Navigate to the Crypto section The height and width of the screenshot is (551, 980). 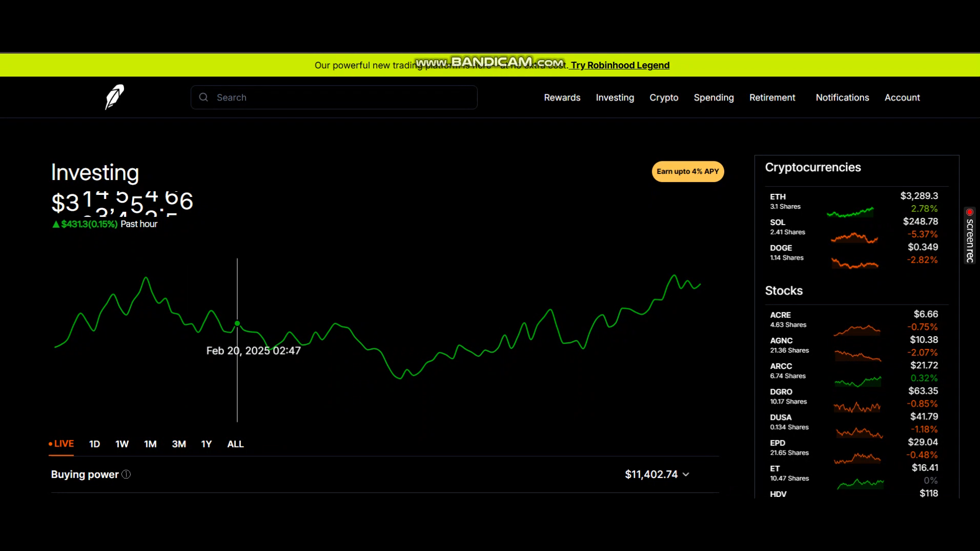click(664, 97)
